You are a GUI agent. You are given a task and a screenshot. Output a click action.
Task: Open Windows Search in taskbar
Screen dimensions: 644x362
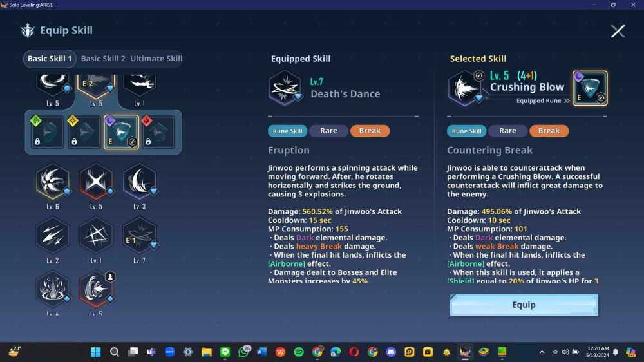(115, 352)
